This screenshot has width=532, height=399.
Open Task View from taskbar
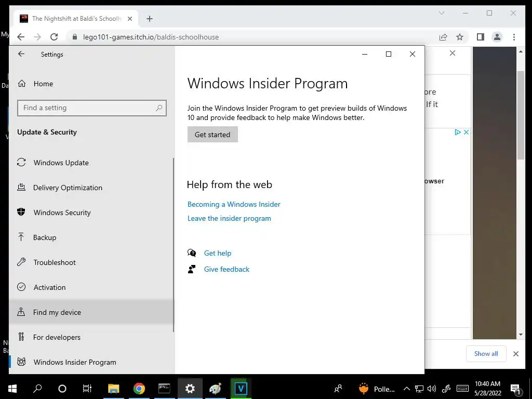[x=87, y=389]
